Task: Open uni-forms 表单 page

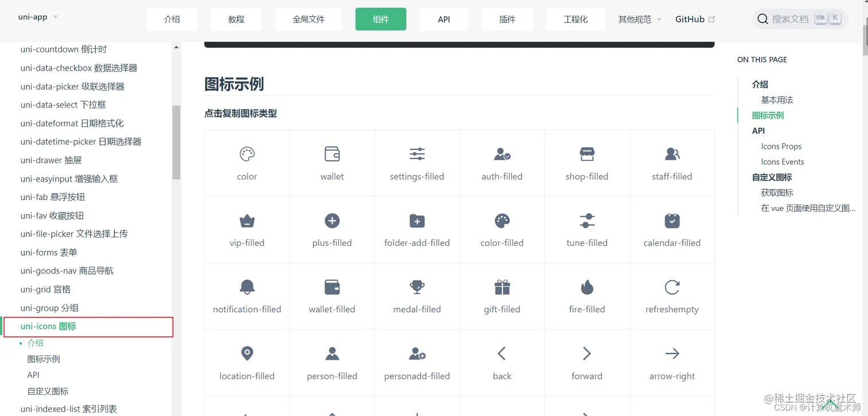Action: tap(49, 252)
